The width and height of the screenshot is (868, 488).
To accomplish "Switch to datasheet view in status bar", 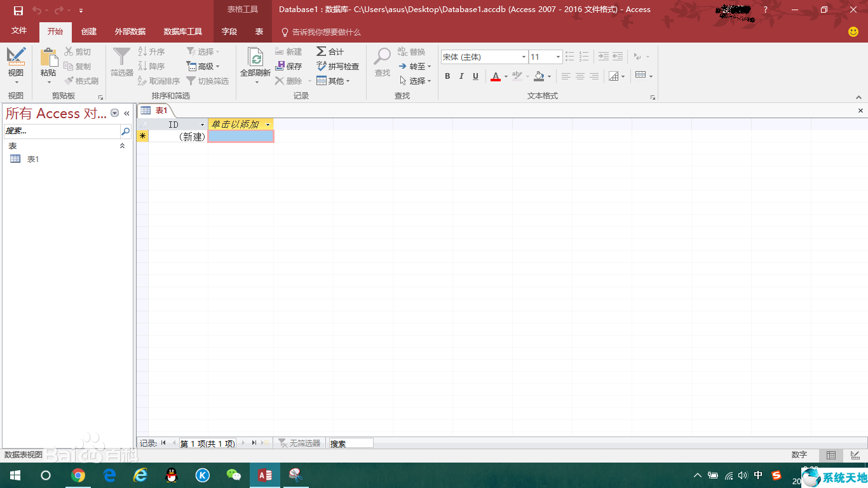I will [831, 456].
